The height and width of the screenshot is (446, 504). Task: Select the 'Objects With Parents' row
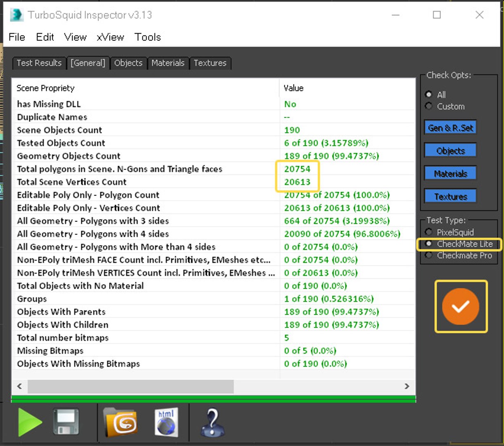(213, 312)
